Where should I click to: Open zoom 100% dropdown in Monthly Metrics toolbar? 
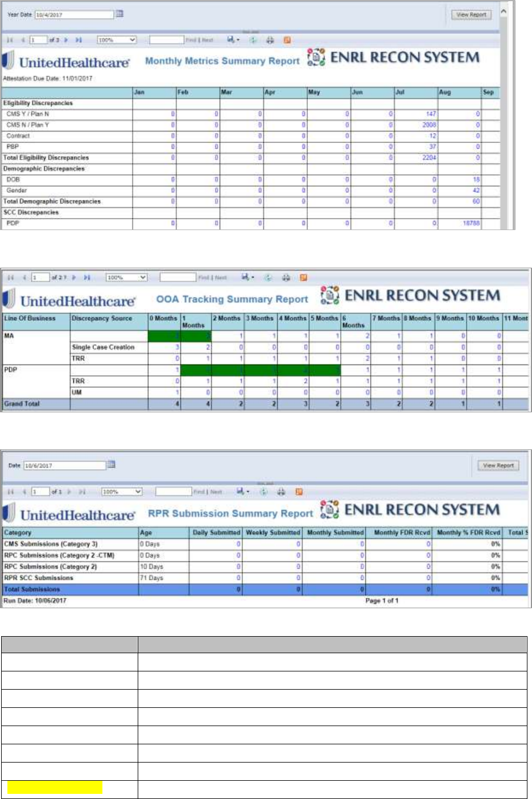(117, 40)
